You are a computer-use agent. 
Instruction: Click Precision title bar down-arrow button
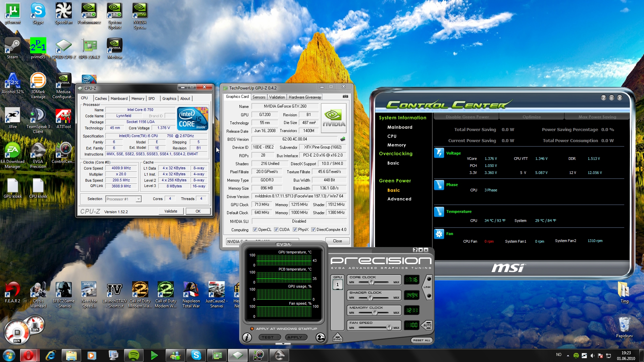[x=421, y=250]
